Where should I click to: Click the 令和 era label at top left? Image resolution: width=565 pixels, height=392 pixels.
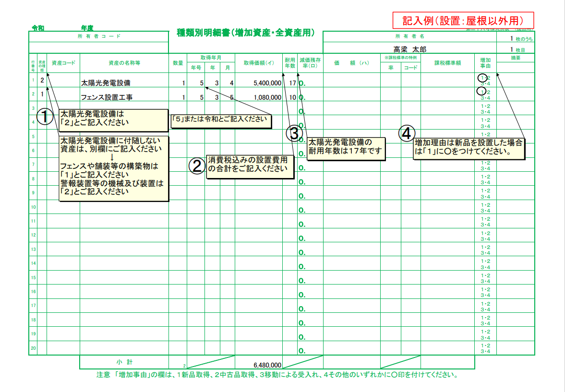tap(38, 28)
